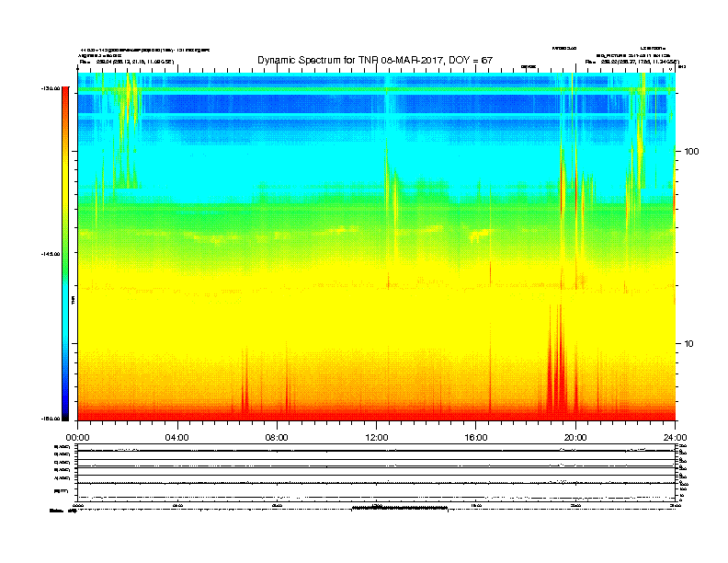The height and width of the screenshot is (563, 728).
Task: Click the -145.00 color bar label
Action: [51, 254]
